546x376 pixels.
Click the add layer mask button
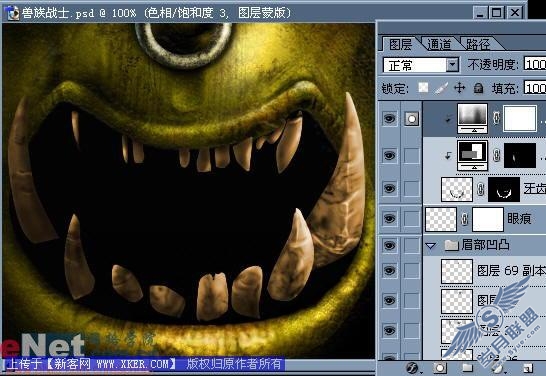(x=440, y=368)
